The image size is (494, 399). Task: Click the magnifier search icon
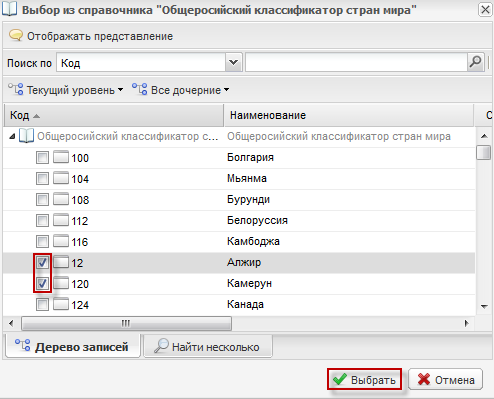coord(475,62)
